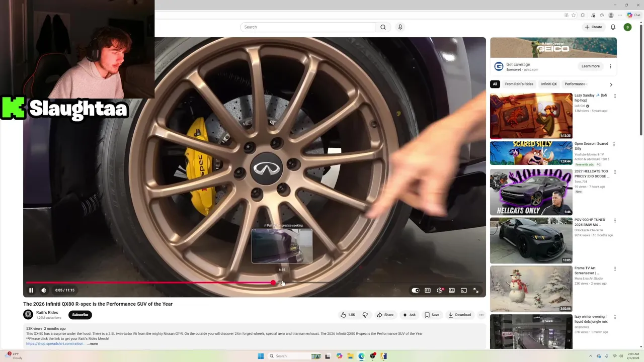644x362 pixels.
Task: Pause the video with the player button
Action: coord(31,290)
